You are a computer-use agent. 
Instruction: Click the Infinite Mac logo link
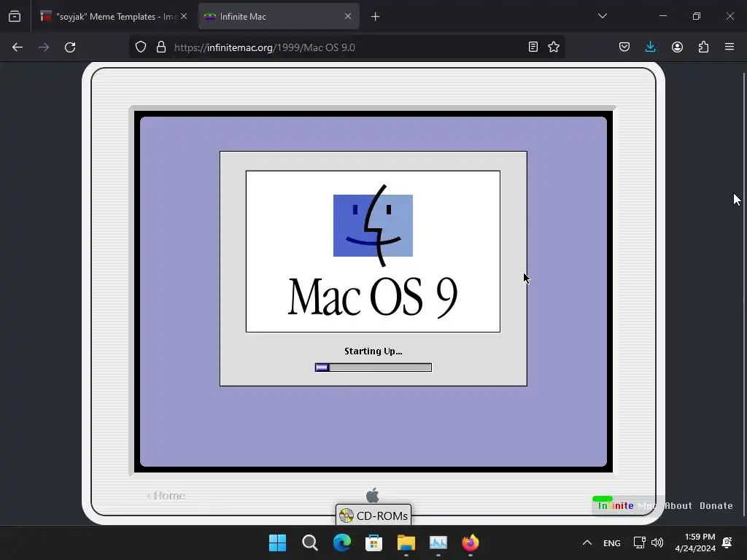pyautogui.click(x=627, y=505)
